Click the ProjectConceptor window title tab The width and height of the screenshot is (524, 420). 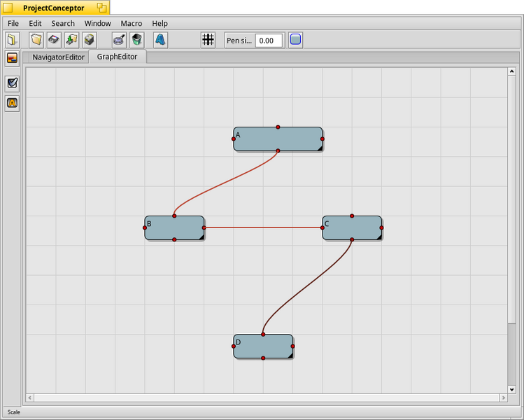click(53, 8)
